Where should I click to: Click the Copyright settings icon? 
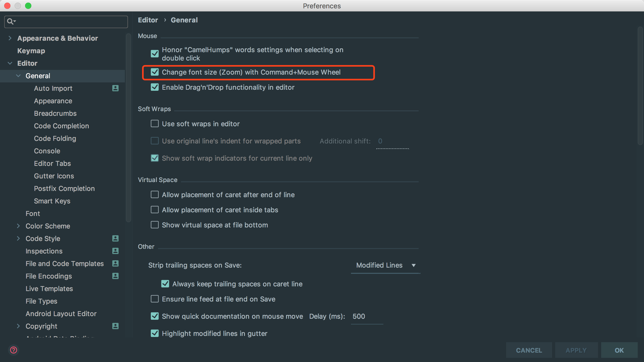[x=116, y=326]
